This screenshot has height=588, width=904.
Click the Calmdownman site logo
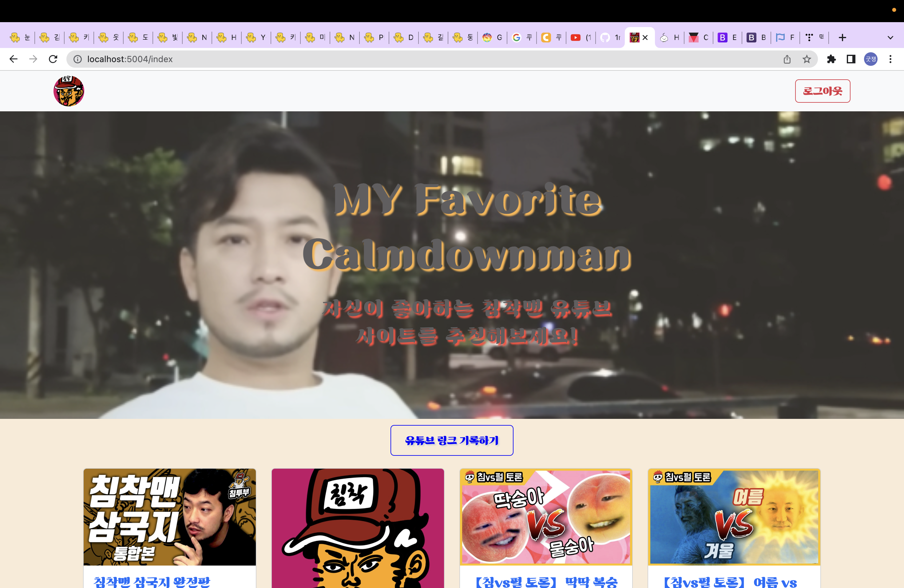coord(69,91)
